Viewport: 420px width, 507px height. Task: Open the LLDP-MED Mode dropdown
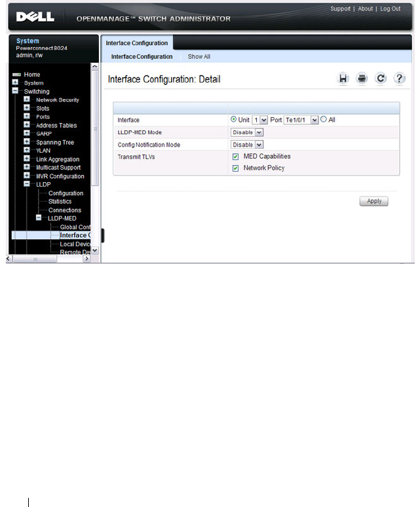click(x=247, y=132)
